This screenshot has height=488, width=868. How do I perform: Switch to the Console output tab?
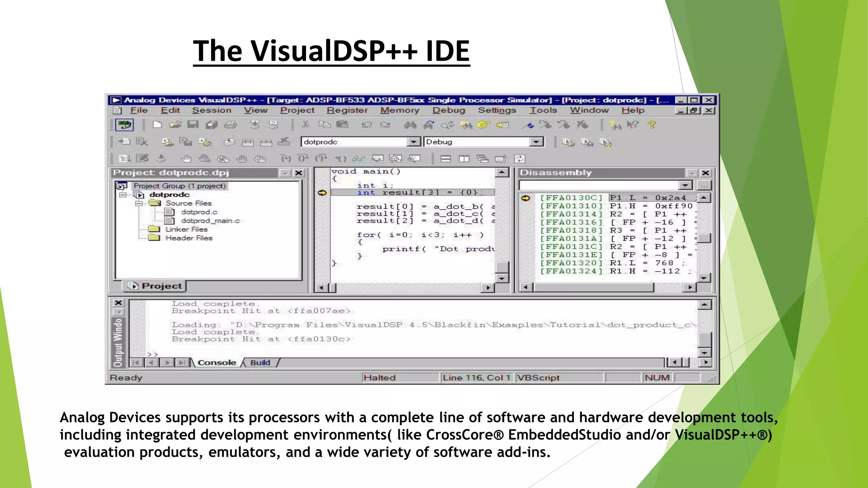pos(217,363)
